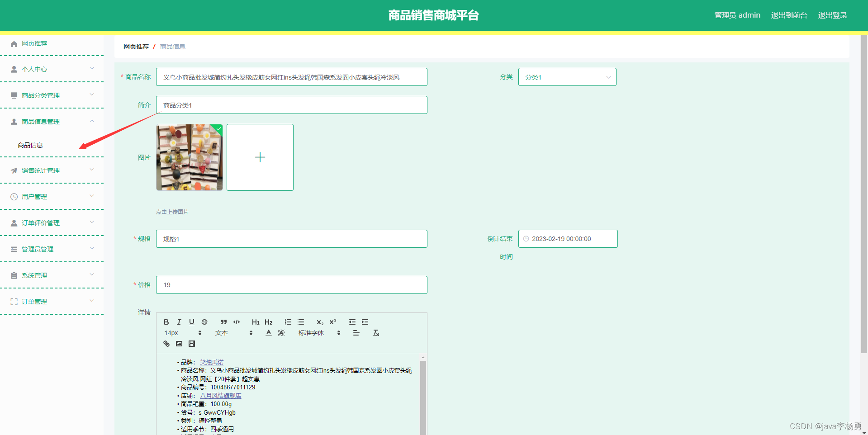The image size is (868, 435).
Task: Click the 管理员 admin label
Action: [737, 15]
